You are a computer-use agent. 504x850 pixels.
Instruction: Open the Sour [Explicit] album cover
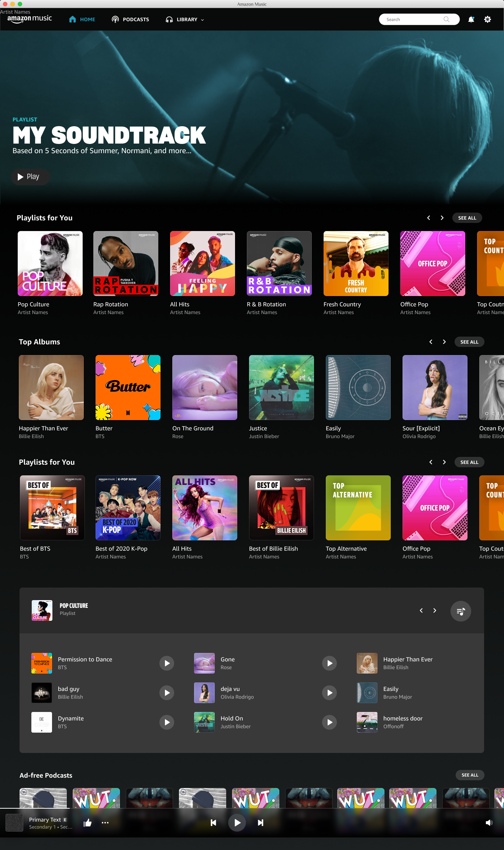coord(435,388)
